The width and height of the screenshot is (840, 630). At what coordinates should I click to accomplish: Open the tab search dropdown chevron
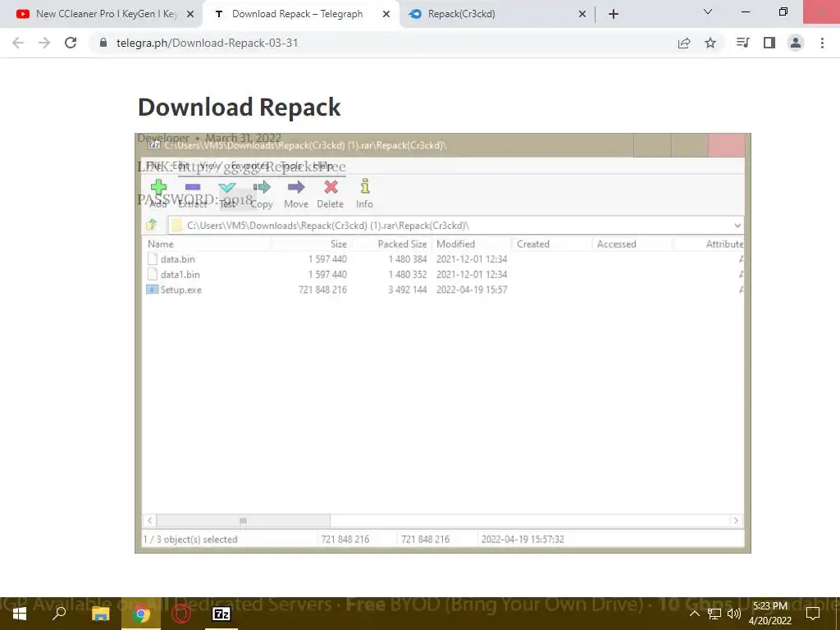[708, 11]
